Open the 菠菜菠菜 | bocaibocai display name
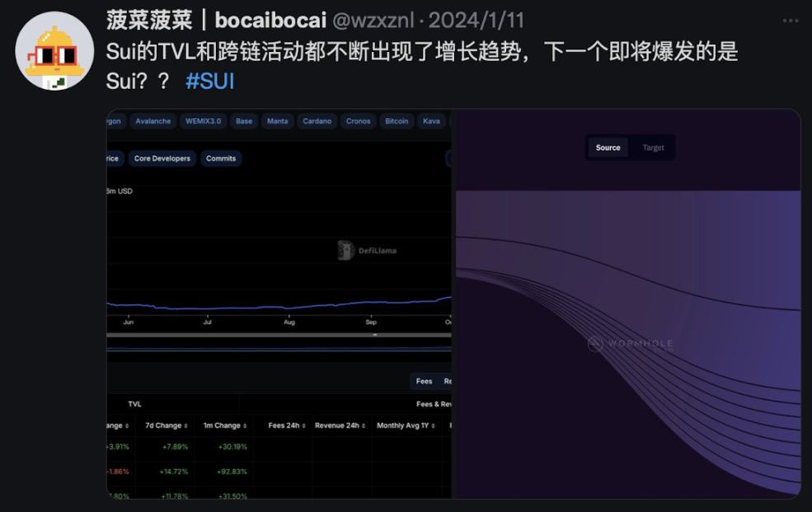 click(217, 21)
